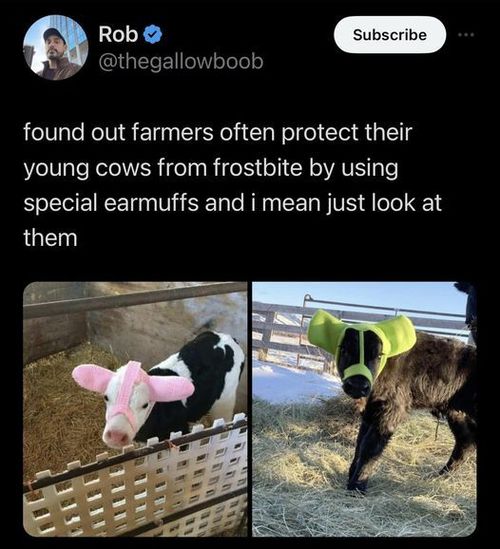The width and height of the screenshot is (500, 549).
Task: Open the @thegallowboob handle link
Action: coord(181,62)
